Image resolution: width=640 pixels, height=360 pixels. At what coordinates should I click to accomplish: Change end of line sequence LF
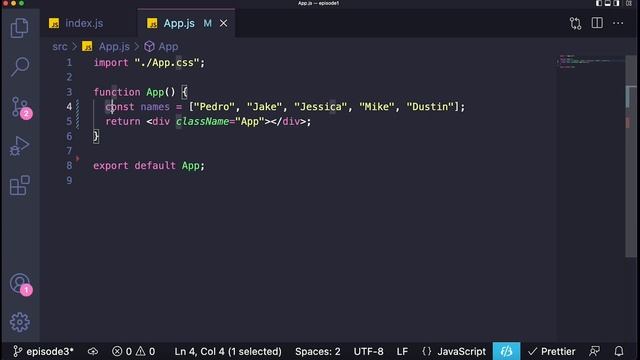(402, 351)
